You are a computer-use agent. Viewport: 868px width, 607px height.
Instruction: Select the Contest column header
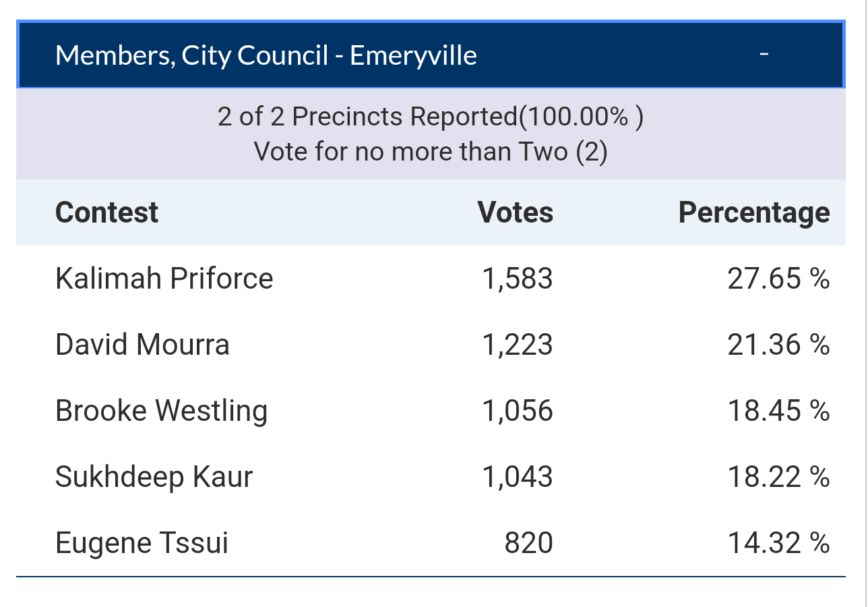106,212
